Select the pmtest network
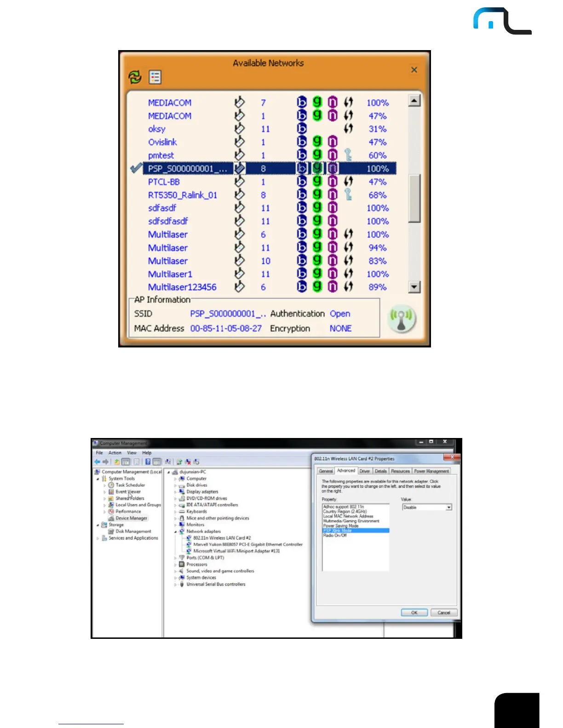This screenshot has height=728, width=563. tap(268, 155)
